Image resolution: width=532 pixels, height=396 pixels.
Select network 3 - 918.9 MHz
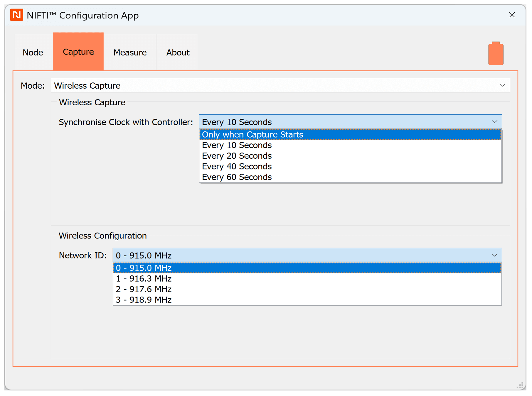tap(307, 299)
